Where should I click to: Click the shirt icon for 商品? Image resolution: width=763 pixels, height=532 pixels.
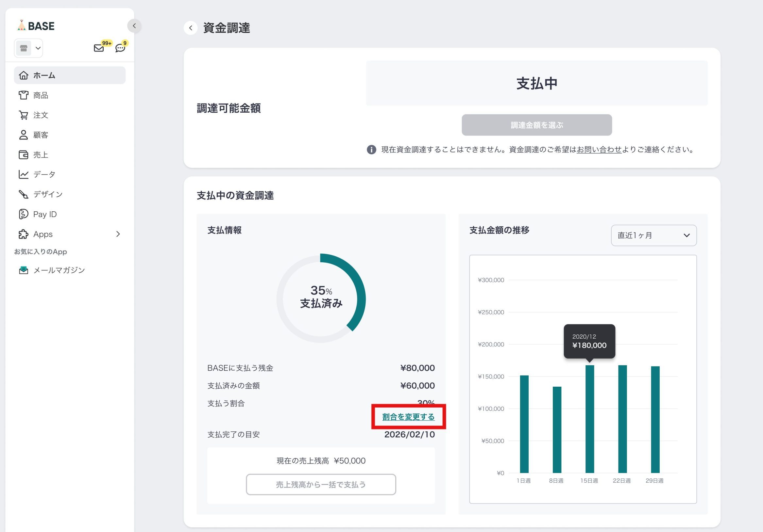coord(23,95)
